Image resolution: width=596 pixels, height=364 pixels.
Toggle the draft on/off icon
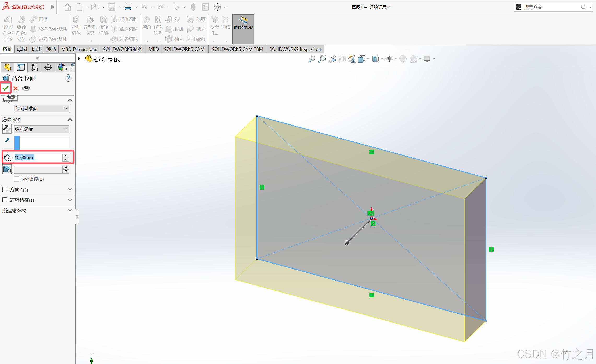[x=7, y=169]
